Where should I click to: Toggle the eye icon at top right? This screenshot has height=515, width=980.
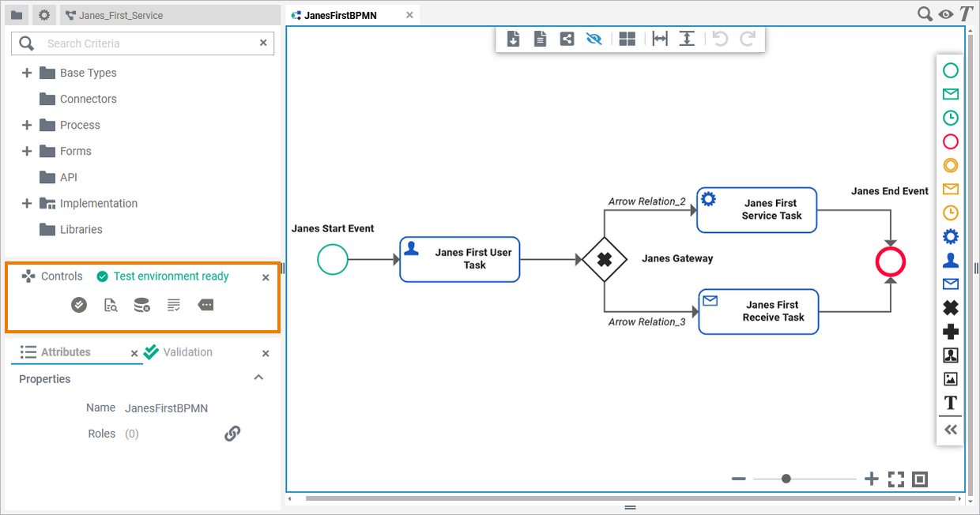click(x=945, y=14)
